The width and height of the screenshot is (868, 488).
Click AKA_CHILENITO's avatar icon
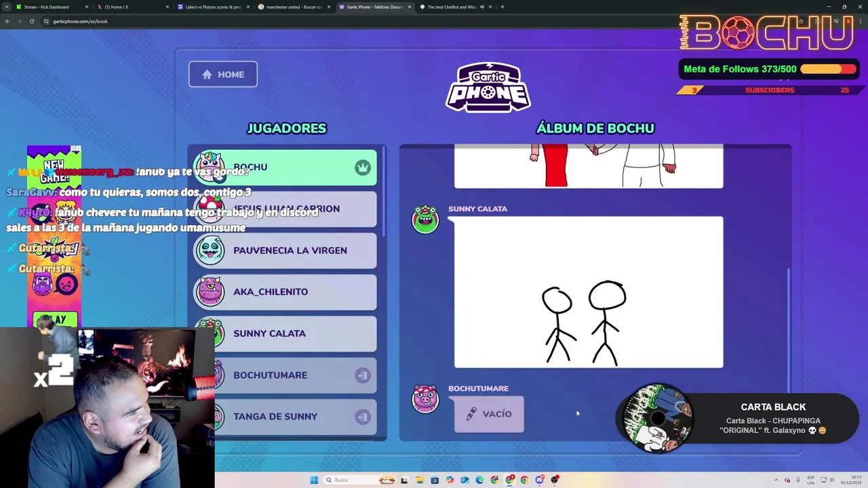[210, 292]
